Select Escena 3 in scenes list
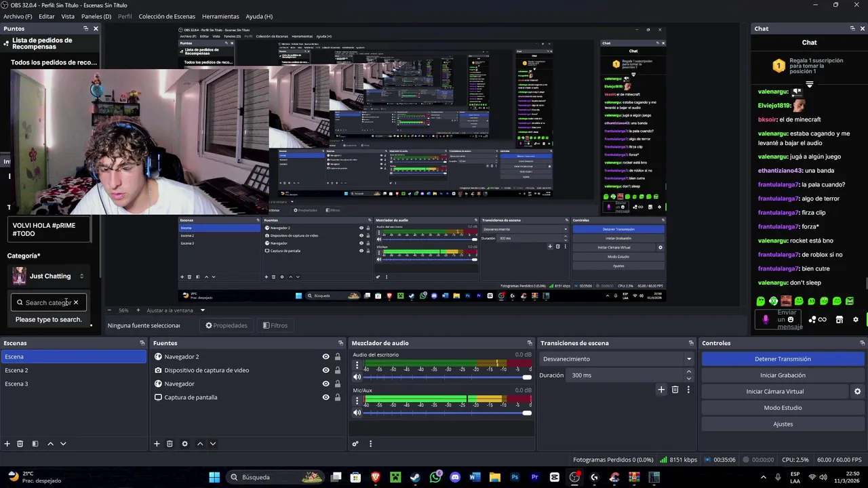Screen dimensions: 868x488 tap(73, 384)
